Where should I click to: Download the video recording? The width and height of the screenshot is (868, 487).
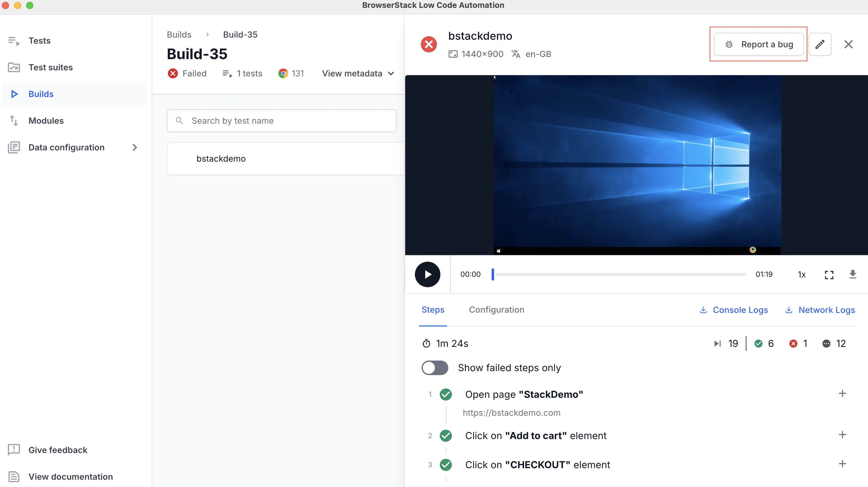click(x=853, y=274)
